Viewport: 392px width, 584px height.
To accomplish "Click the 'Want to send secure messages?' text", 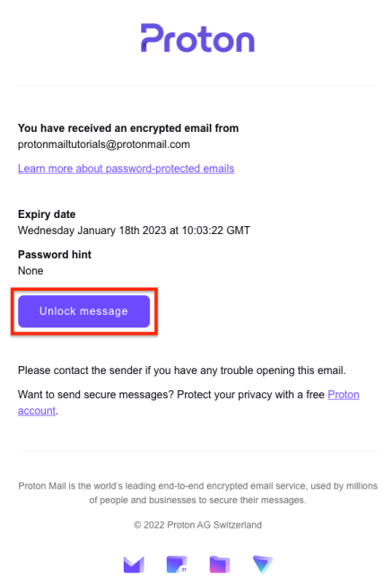I will [x=96, y=395].
